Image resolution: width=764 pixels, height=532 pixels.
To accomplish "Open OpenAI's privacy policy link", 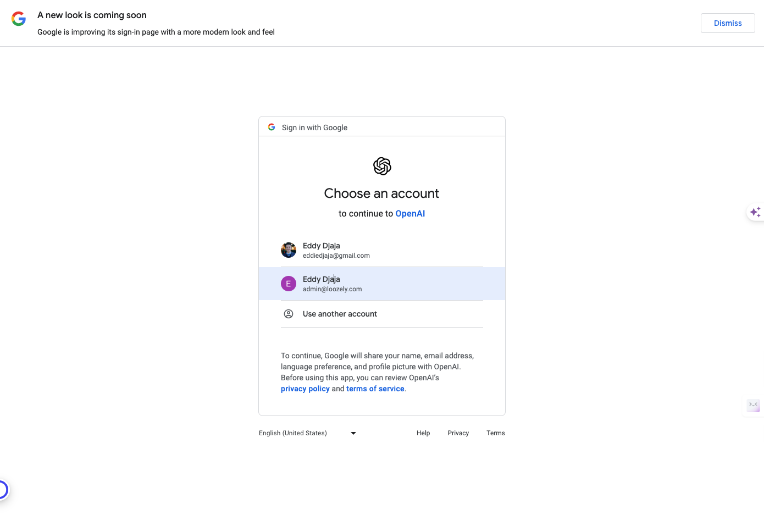I will [x=305, y=389].
